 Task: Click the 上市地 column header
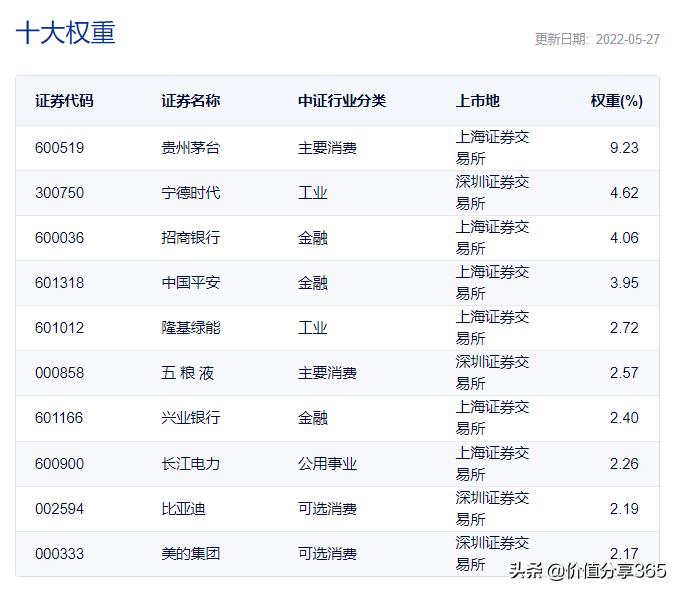coord(477,101)
